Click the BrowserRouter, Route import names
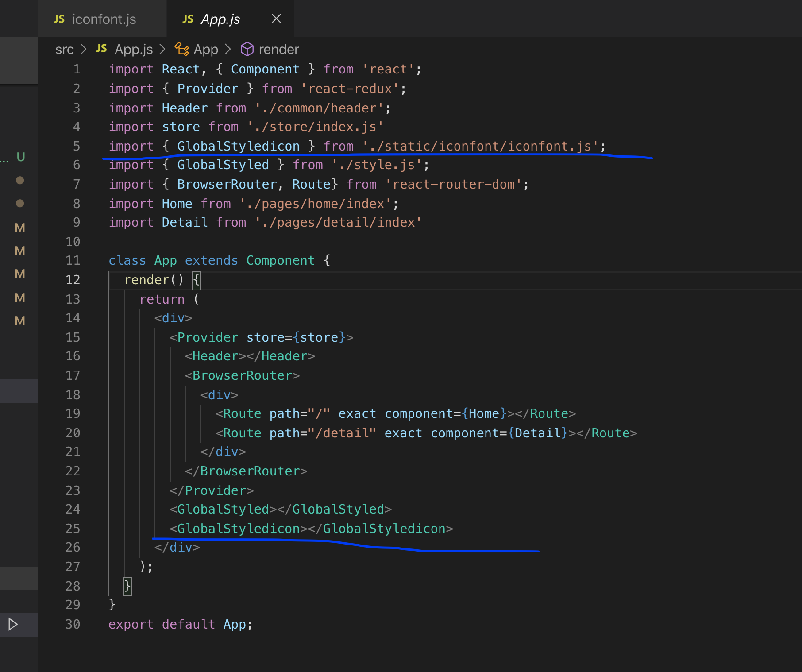 point(254,184)
